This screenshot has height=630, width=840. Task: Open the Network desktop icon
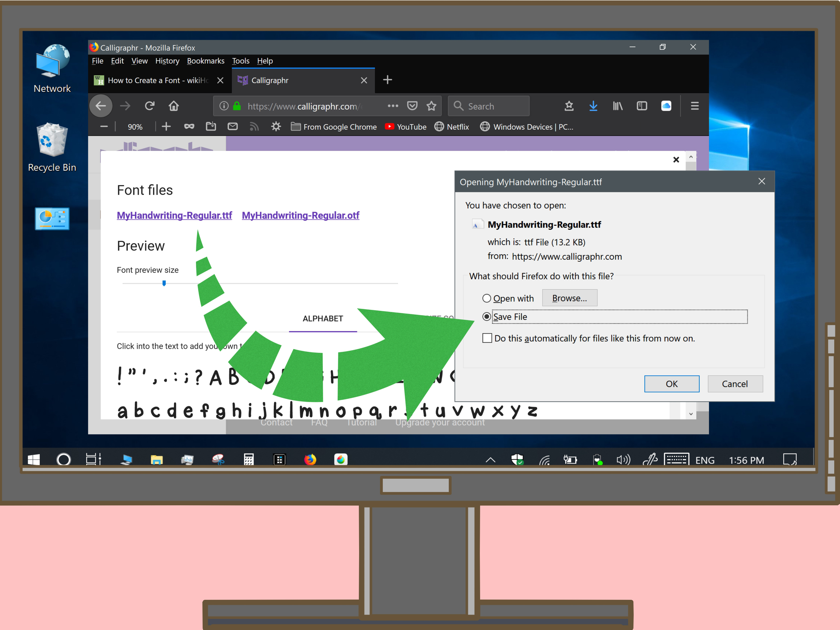(x=52, y=69)
